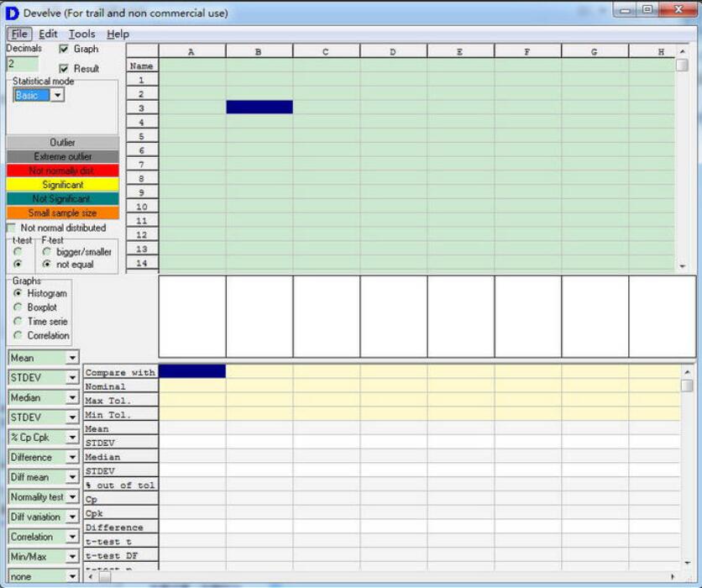The image size is (702, 588).
Task: Choose the bigger/smaller F-test option
Action: tap(46, 252)
